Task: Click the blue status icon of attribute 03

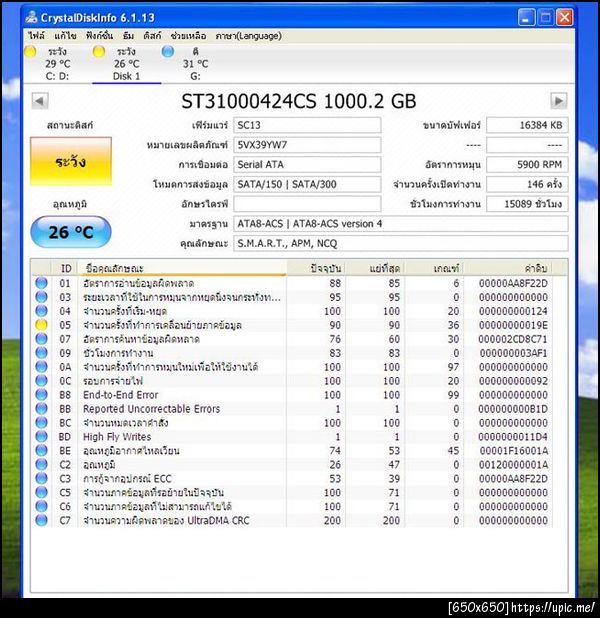Action: [x=41, y=297]
